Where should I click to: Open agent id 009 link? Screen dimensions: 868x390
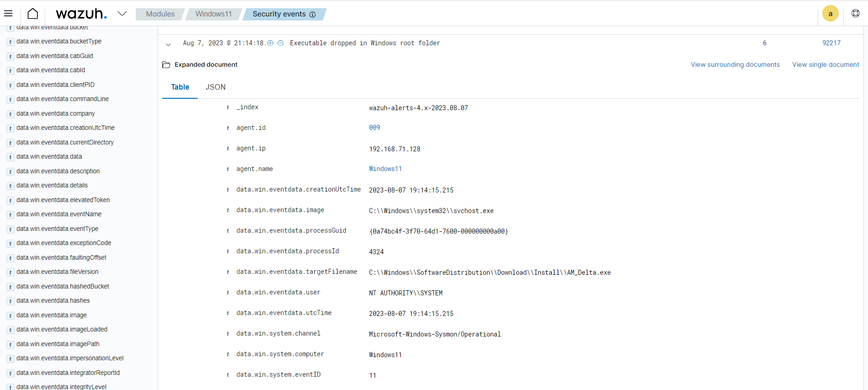tap(375, 128)
